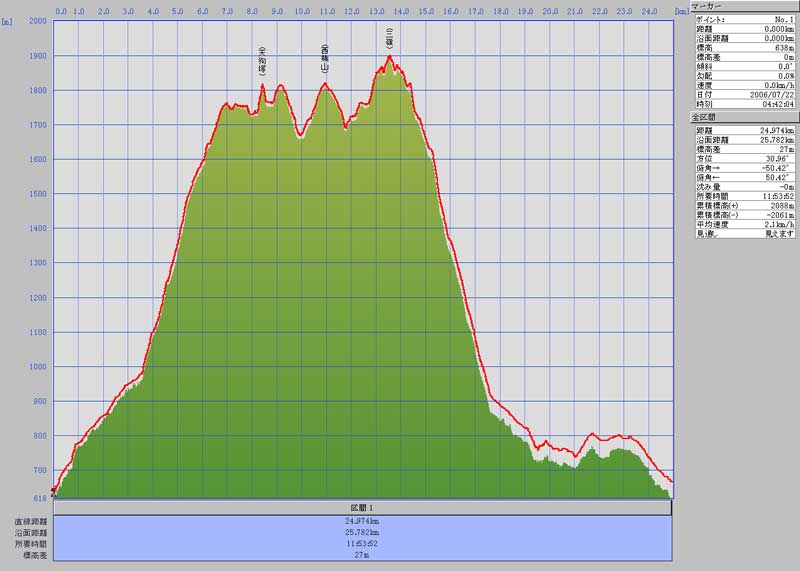Select the 標高 638m row in marker panel

pos(743,47)
